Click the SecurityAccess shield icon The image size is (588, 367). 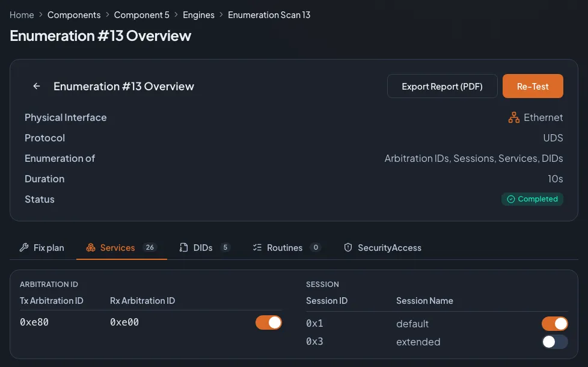click(348, 247)
